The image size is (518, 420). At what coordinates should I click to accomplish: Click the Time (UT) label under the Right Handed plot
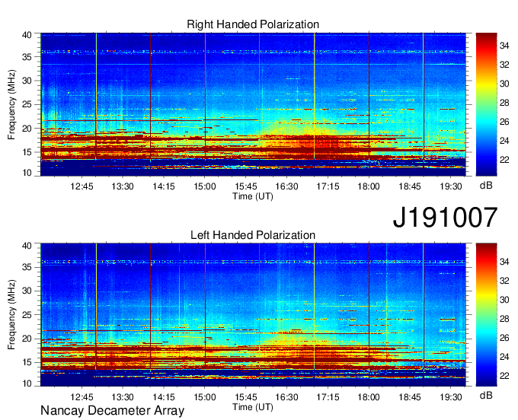click(253, 196)
